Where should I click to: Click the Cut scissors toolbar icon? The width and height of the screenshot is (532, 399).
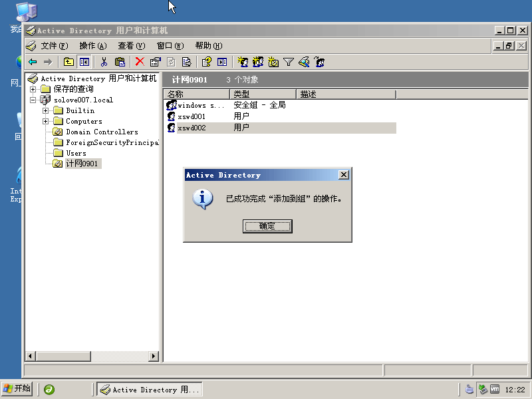[x=104, y=62]
